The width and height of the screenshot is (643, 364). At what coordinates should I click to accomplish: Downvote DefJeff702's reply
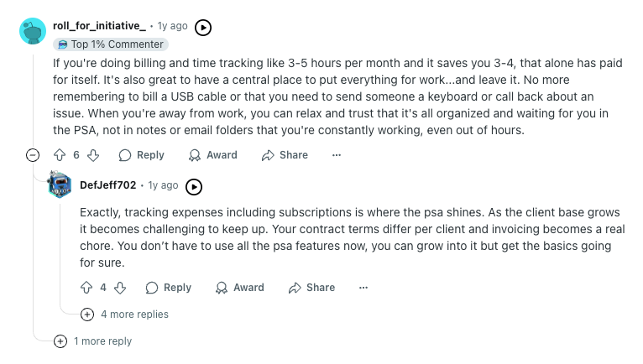click(x=120, y=288)
